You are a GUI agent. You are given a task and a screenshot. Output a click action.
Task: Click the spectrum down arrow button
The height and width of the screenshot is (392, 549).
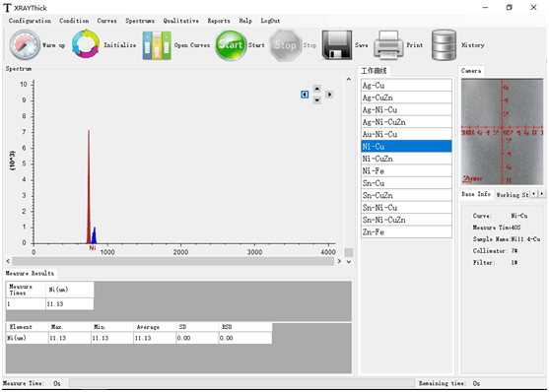click(316, 100)
